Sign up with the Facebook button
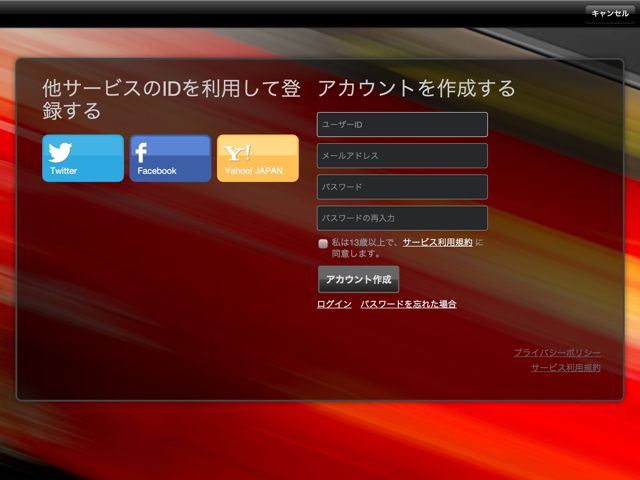 [x=170, y=158]
